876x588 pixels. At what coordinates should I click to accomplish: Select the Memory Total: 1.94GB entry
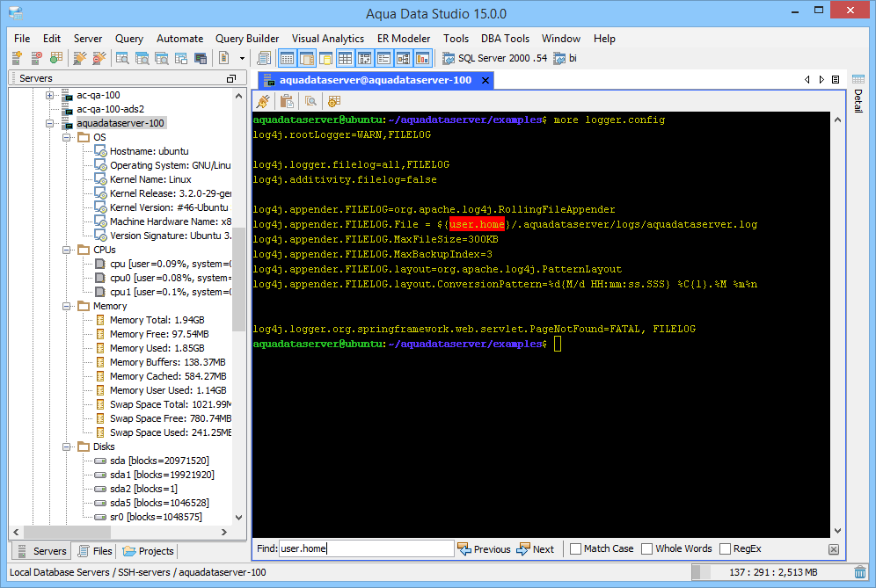[157, 320]
